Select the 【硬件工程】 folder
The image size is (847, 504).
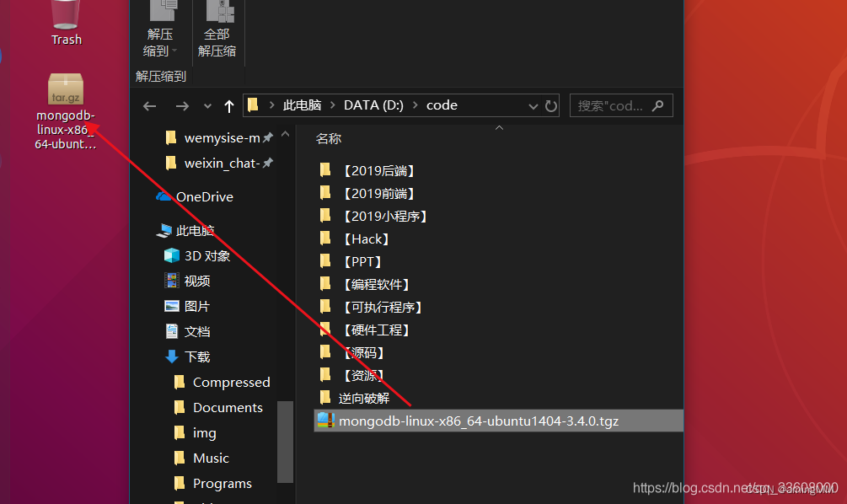click(x=365, y=330)
